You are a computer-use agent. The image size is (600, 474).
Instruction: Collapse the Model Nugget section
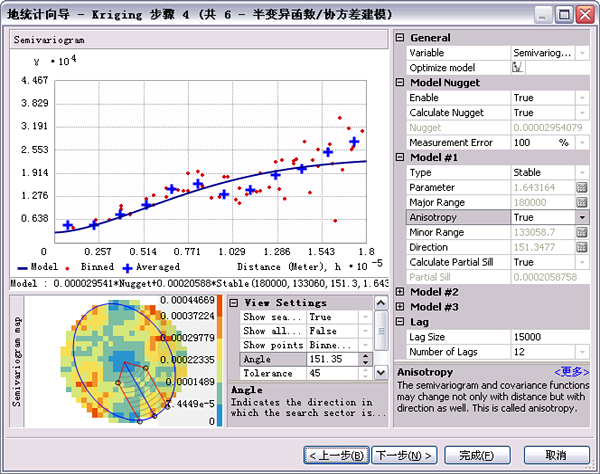(x=400, y=83)
